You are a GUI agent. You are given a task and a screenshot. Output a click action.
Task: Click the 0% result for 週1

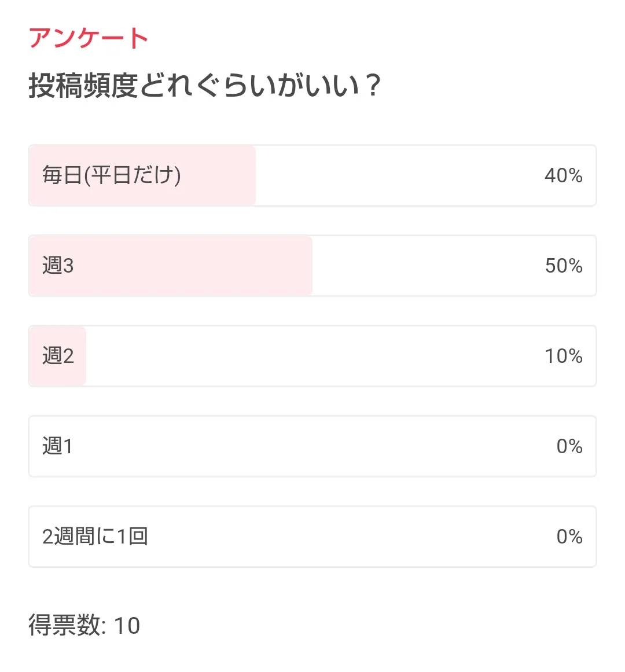pyautogui.click(x=569, y=446)
